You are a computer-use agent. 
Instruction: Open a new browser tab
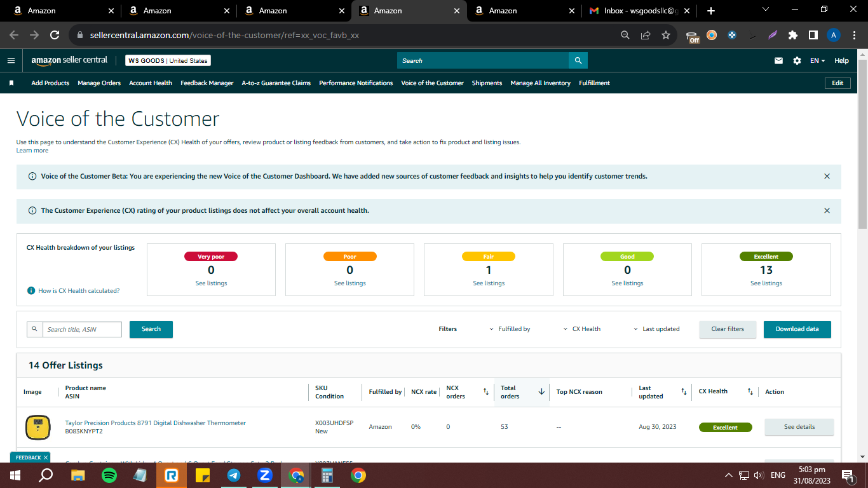tap(711, 11)
